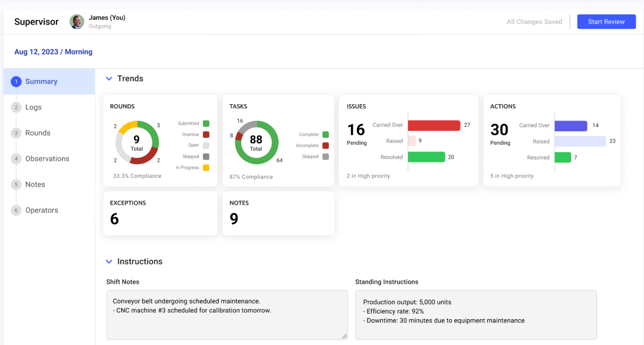The image size is (644, 345).
Task: Click the step 3 Rounds number icon
Action: click(x=16, y=133)
